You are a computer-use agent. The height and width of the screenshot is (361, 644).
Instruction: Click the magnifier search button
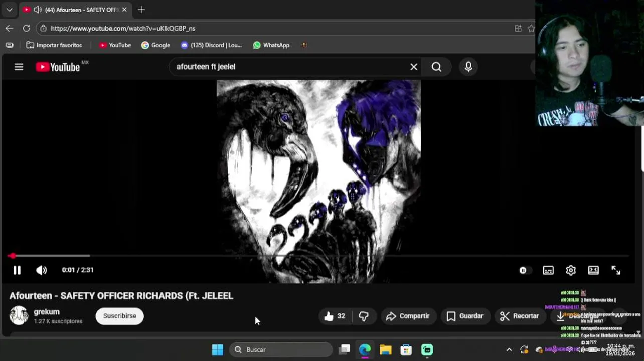coord(436,67)
